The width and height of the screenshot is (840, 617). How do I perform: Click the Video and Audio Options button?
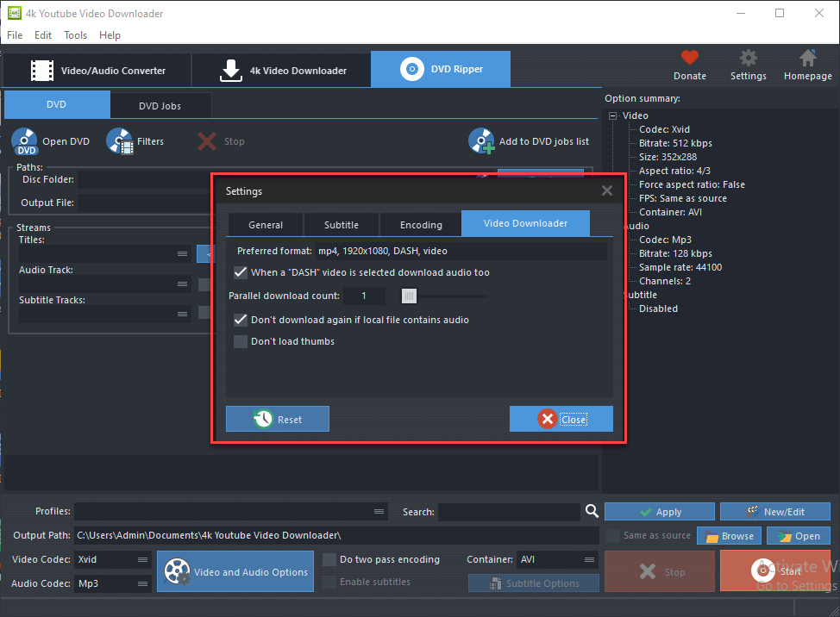(235, 571)
